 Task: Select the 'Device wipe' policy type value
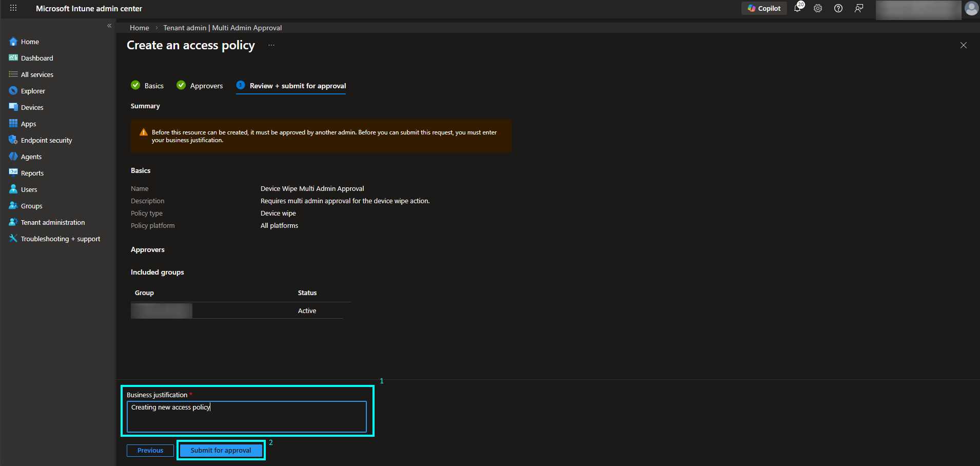point(278,213)
